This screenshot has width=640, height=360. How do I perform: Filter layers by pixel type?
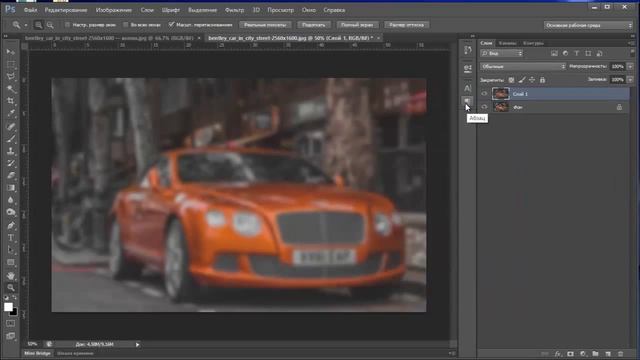coord(554,53)
